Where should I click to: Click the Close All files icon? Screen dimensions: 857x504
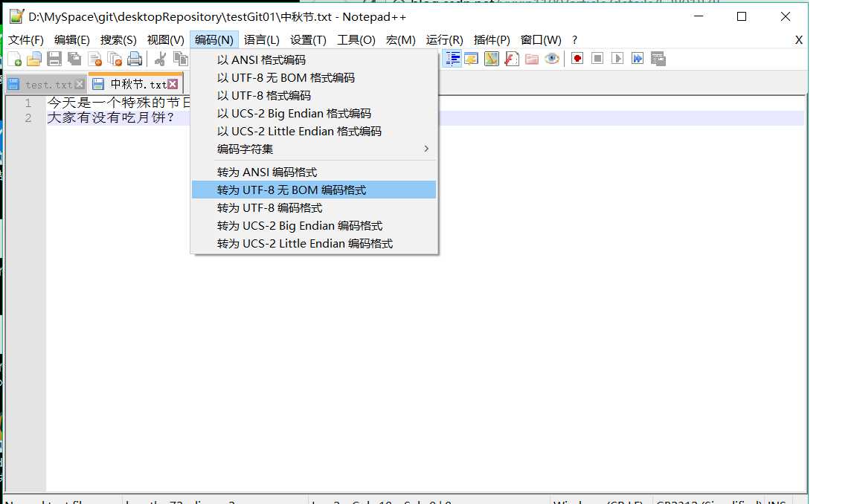point(115,59)
